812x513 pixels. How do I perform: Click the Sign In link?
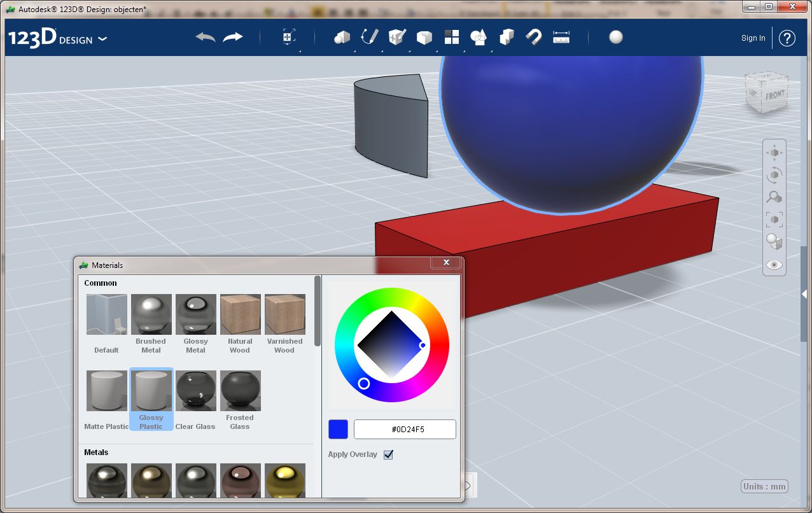pos(753,38)
